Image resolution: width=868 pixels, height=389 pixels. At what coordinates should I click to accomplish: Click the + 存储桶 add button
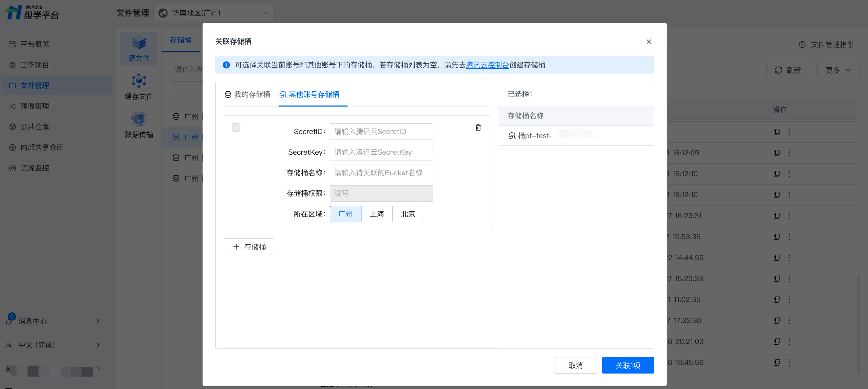coord(249,247)
